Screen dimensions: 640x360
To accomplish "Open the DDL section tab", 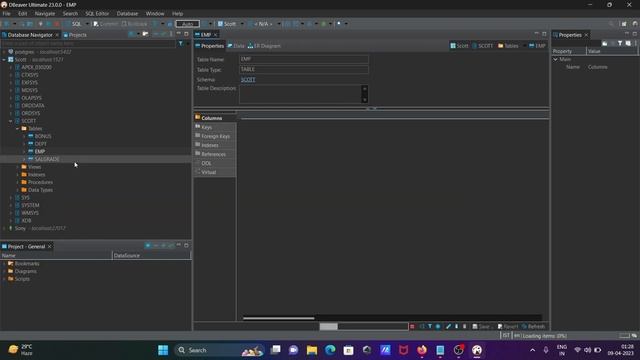I will coord(215,163).
